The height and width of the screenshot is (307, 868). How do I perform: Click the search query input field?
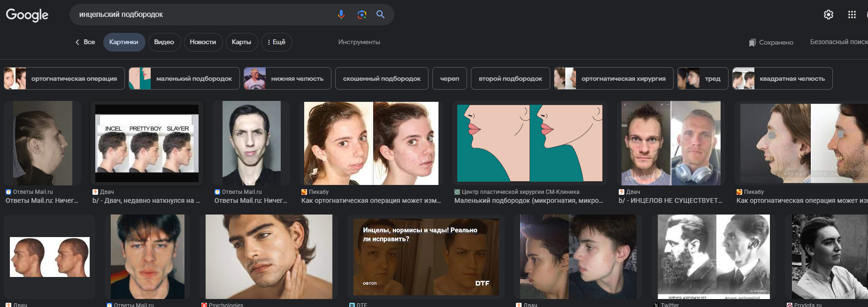(202, 15)
